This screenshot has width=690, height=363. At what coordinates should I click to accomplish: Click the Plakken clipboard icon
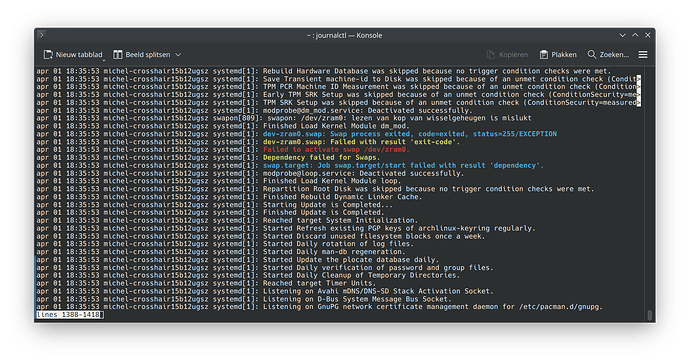[x=544, y=55]
